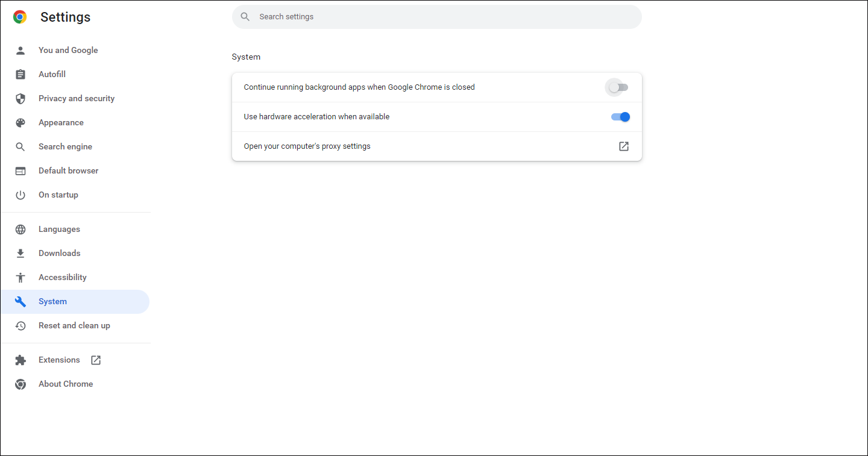Open the Default browser section
Viewport: 868px width, 456px height.
point(68,171)
